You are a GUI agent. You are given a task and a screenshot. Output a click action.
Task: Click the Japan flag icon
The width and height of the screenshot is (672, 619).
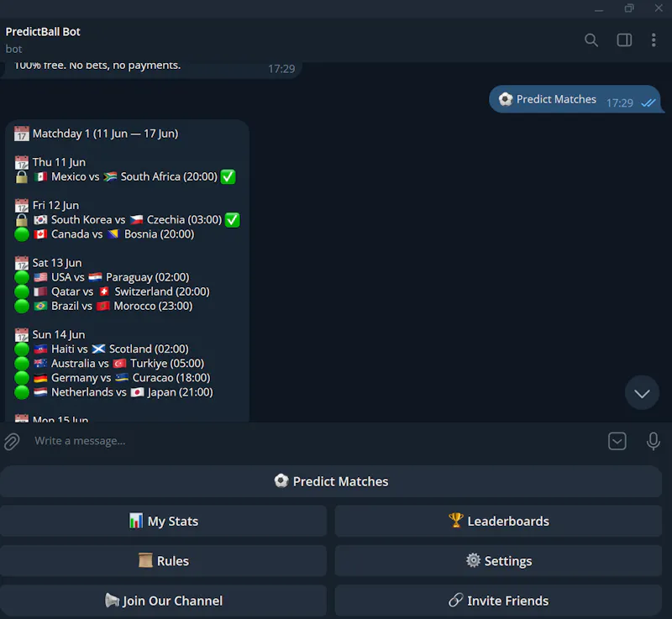pos(137,392)
